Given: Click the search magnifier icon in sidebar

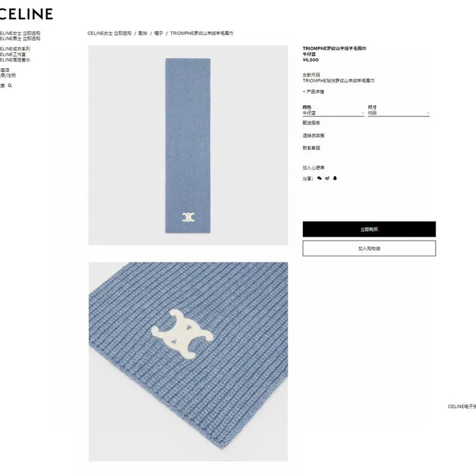Looking at the screenshot, I should 10,85.
